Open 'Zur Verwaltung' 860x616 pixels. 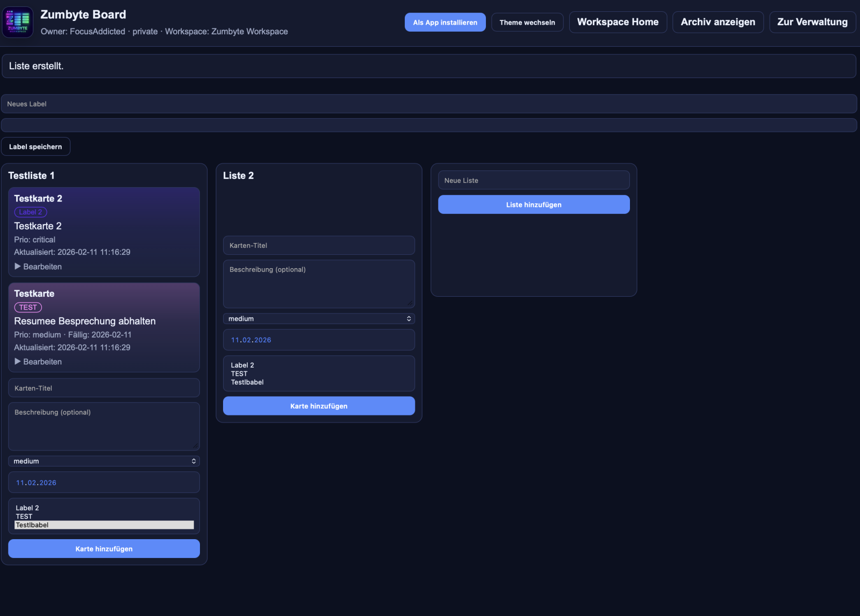(812, 22)
